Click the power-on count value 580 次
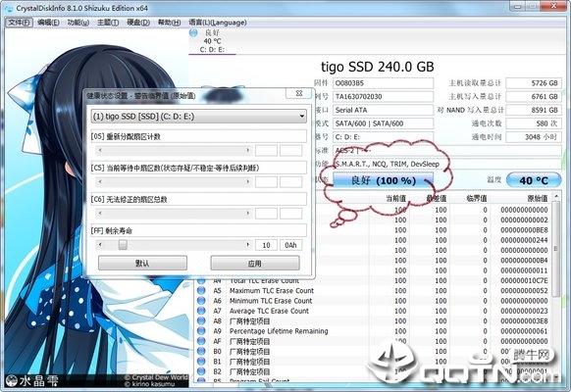The height and width of the screenshot is (392, 571). tap(534, 123)
